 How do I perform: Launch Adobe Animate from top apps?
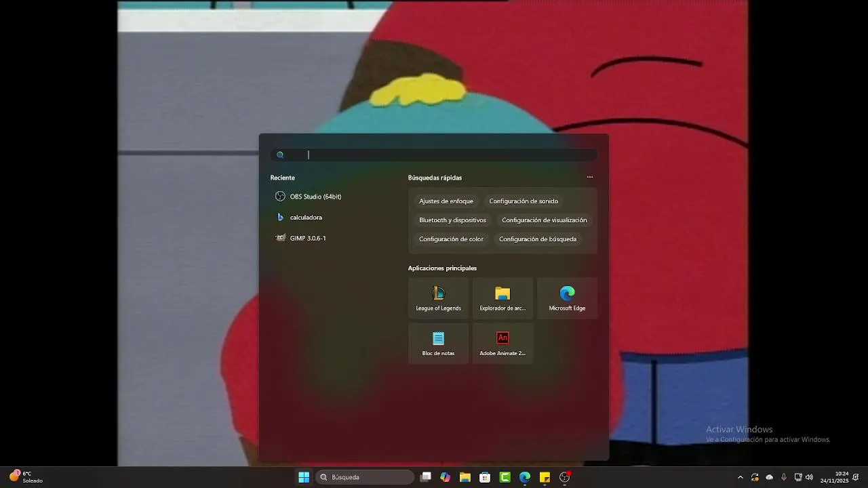point(502,343)
